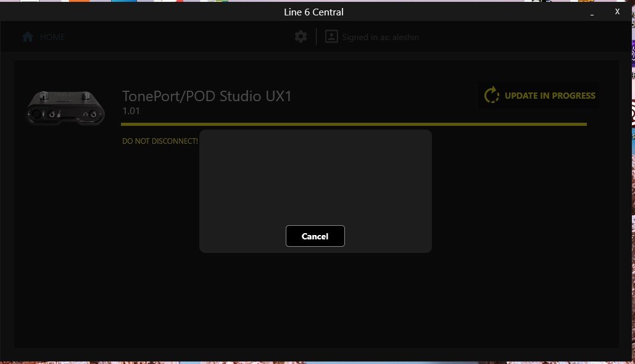Image resolution: width=635 pixels, height=364 pixels.
Task: Click the Home house icon
Action: tap(28, 37)
